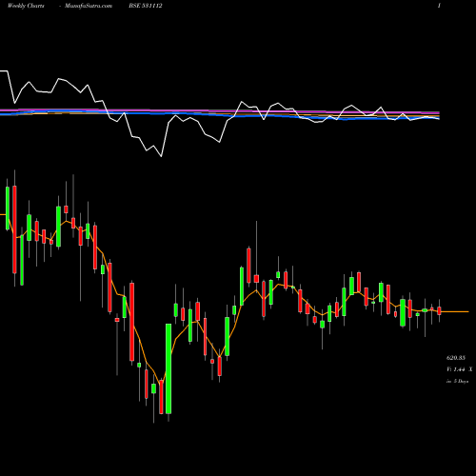Image resolution: width=476 pixels, height=476 pixels.
Task: Click the tallest green candlestick at the chart low
Action: tap(169, 368)
